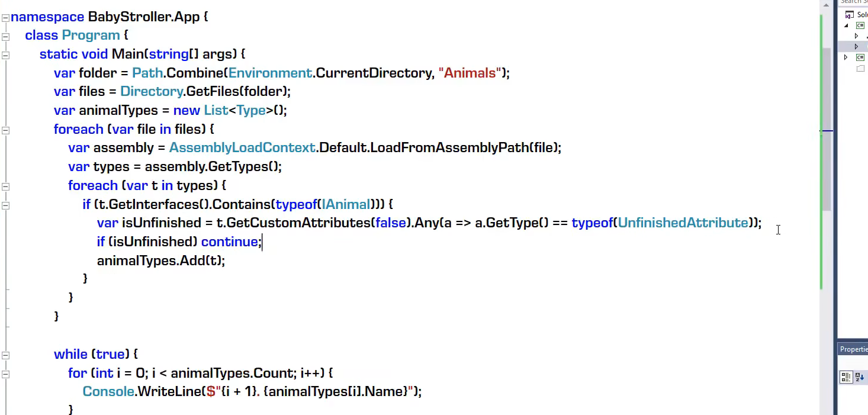
Task: Click Directory in the GetFiles line
Action: click(152, 92)
